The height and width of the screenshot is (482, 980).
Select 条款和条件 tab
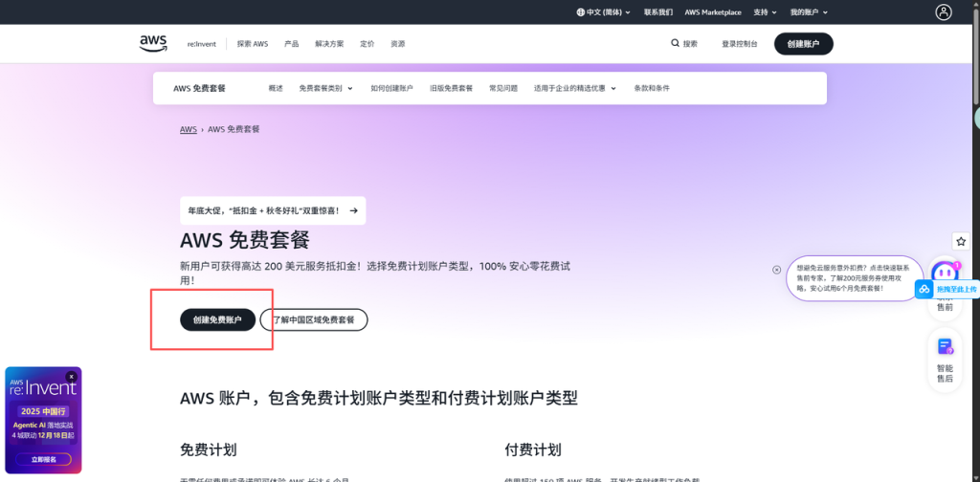tap(652, 89)
